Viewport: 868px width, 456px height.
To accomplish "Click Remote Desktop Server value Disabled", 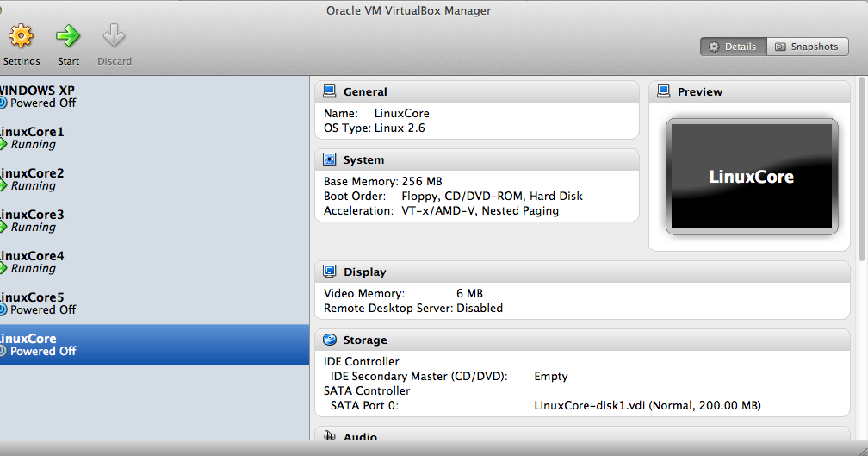I will (480, 308).
